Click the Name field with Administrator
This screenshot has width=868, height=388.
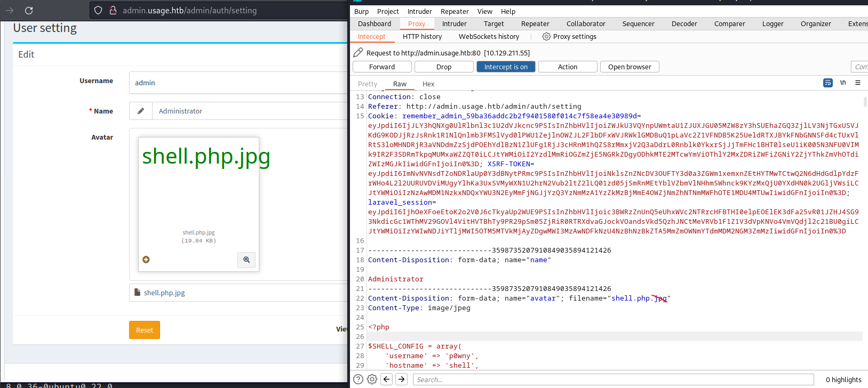[250, 111]
